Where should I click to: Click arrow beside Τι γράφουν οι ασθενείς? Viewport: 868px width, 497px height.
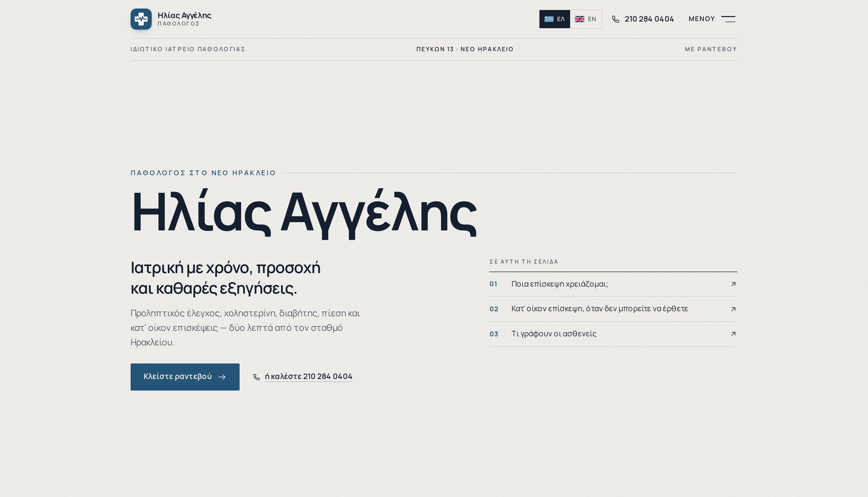pyautogui.click(x=733, y=334)
